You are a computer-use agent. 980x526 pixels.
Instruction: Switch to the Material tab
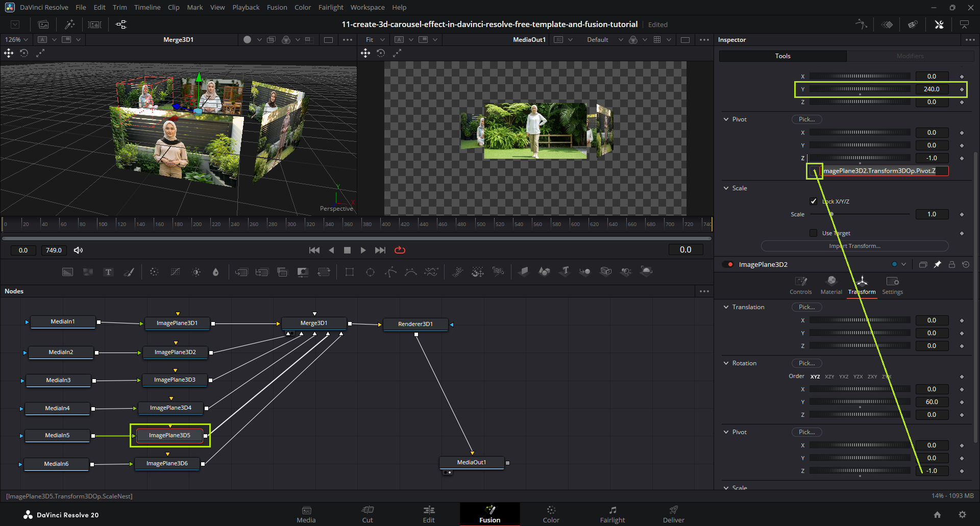pyautogui.click(x=831, y=285)
